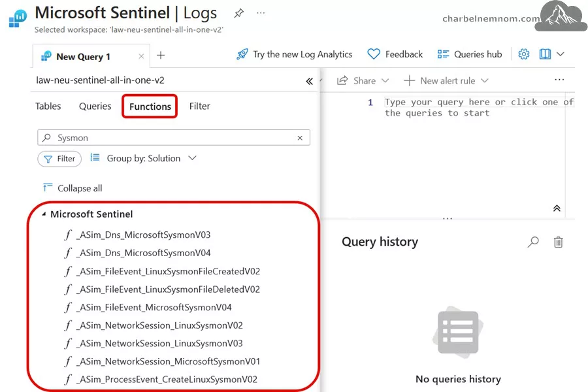Open the query toolbar more options ellipsis
The height and width of the screenshot is (392, 588).
(x=559, y=80)
